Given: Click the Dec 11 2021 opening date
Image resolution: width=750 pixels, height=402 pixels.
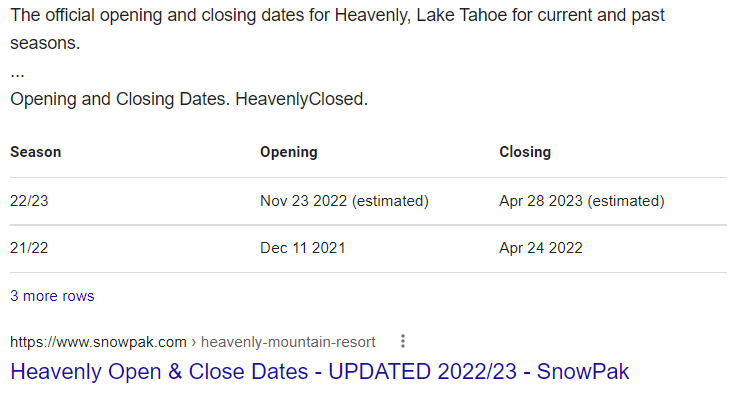Looking at the screenshot, I should point(302,248).
